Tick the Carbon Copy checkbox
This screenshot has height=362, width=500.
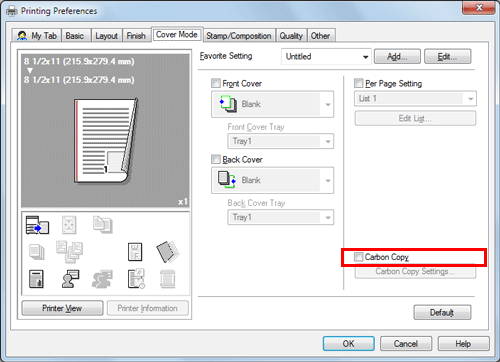tap(359, 257)
